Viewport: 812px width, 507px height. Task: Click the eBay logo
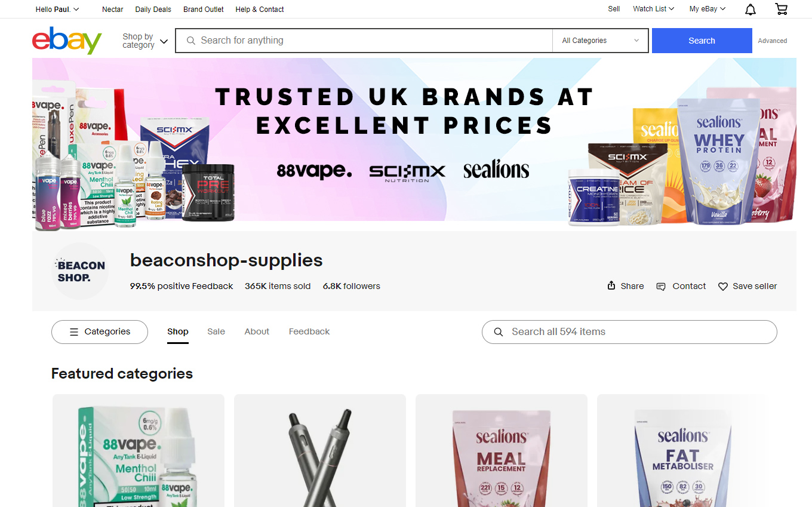click(67, 40)
